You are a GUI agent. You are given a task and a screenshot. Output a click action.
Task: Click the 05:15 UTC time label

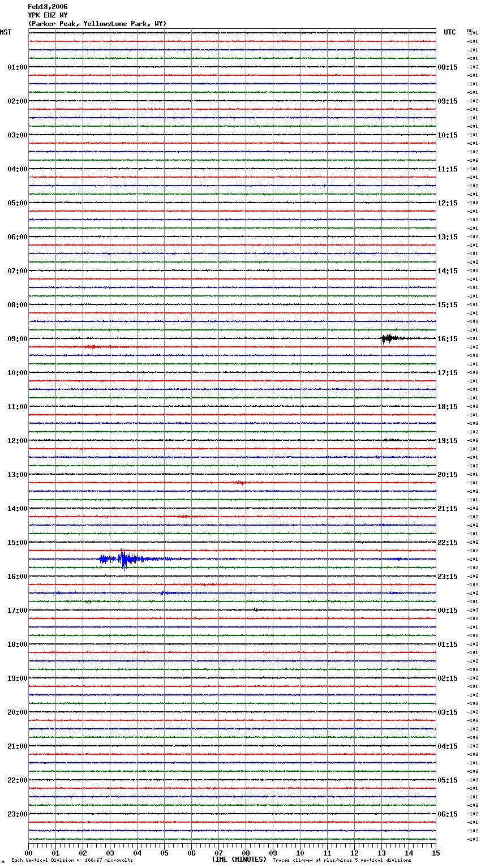point(448,780)
